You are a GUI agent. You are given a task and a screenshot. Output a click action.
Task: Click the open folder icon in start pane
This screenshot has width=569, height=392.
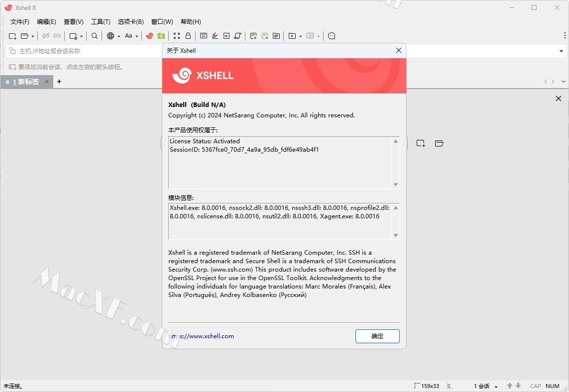coord(439,143)
